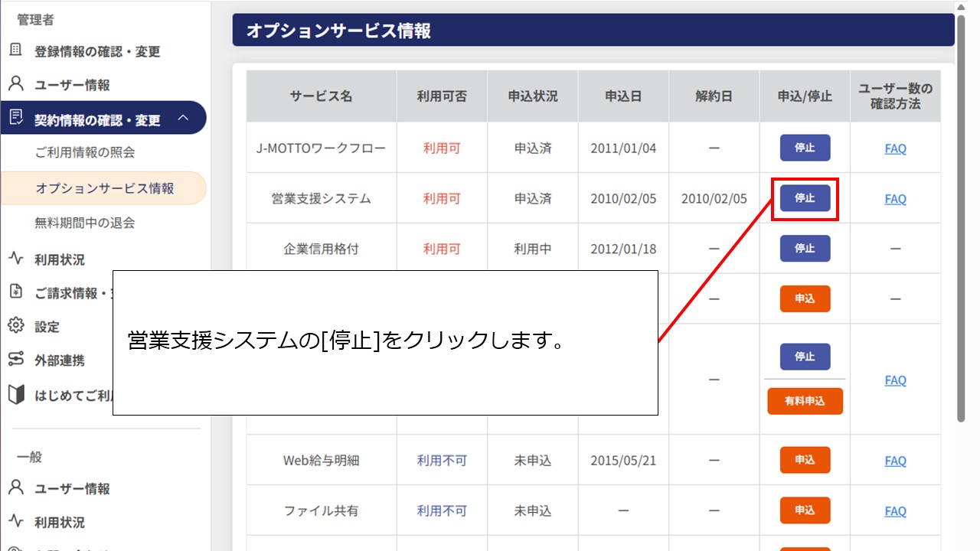The width and height of the screenshot is (980, 551).
Task: Open ユーザー情報 under 管理者
Action: click(72, 85)
